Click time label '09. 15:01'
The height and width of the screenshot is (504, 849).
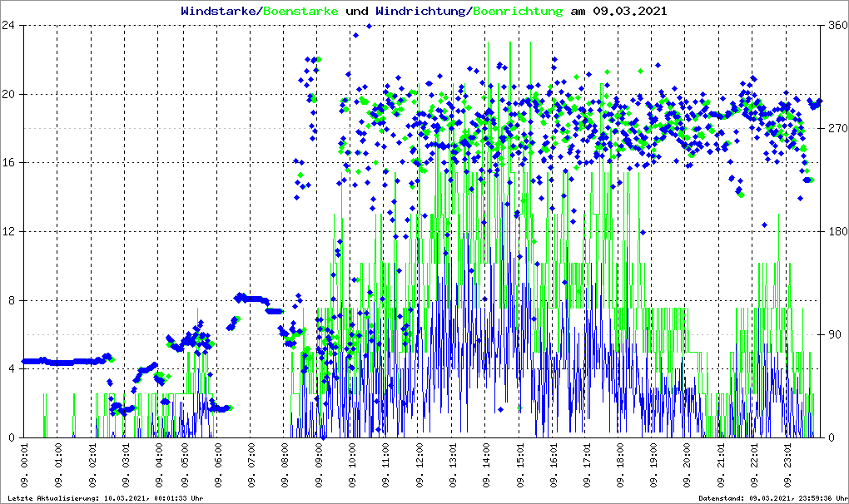coord(519,465)
